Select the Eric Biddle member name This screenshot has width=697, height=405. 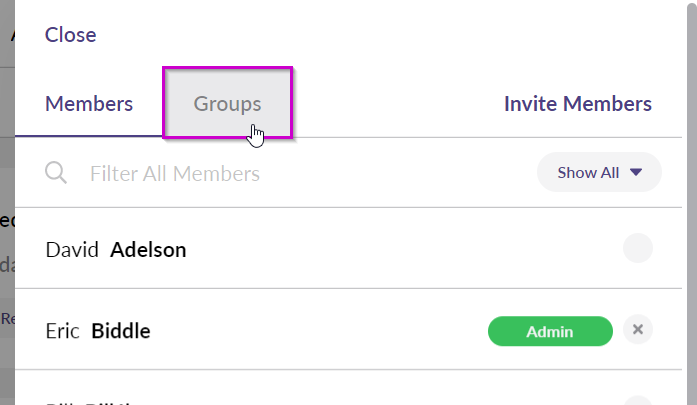98,331
